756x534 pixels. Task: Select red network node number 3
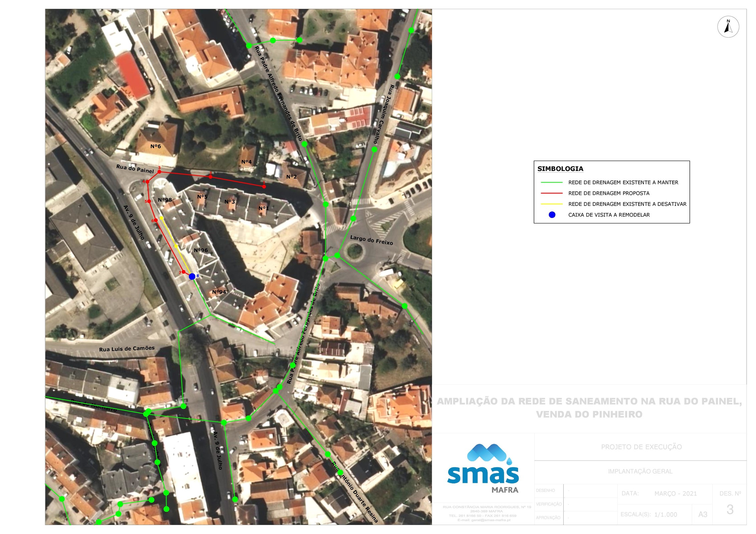point(159,172)
